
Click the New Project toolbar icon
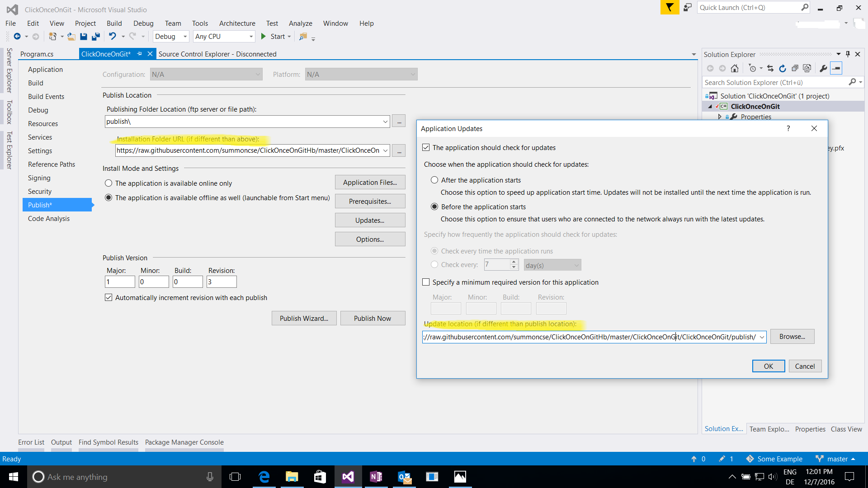tap(53, 37)
